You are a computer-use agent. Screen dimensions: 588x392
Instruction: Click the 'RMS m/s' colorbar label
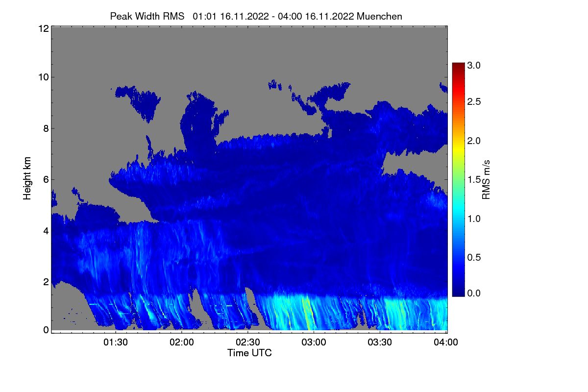tap(486, 179)
